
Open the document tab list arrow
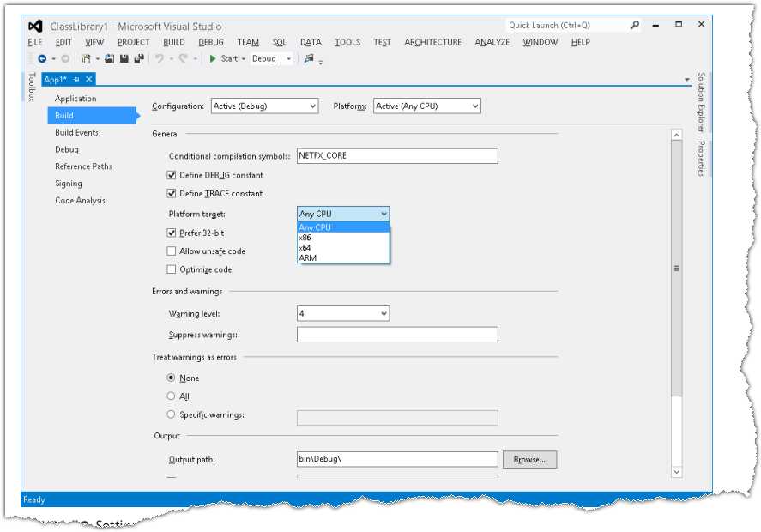point(686,79)
